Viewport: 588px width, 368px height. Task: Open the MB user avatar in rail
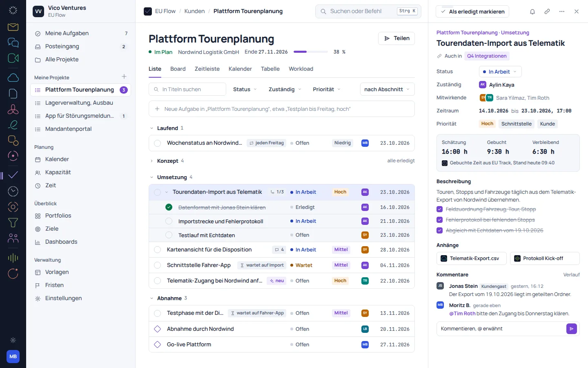13,357
